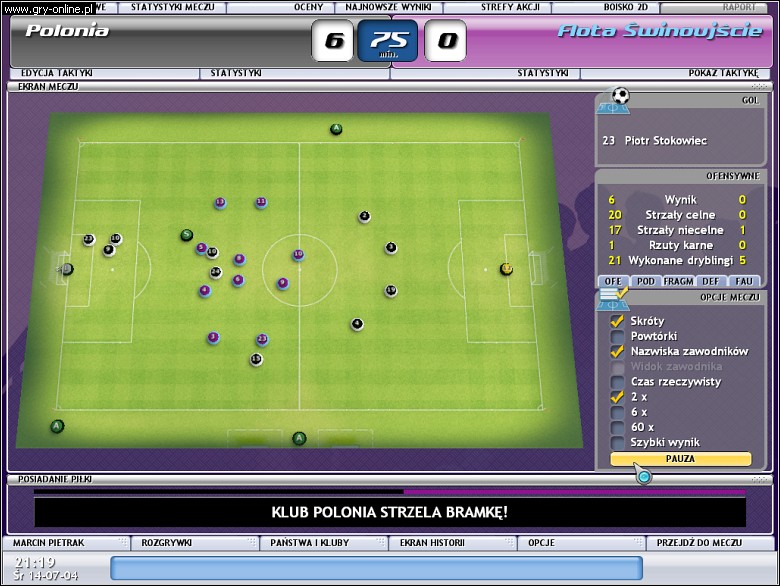Select black player token number 23
The width and height of the screenshot is (780, 586).
click(89, 240)
